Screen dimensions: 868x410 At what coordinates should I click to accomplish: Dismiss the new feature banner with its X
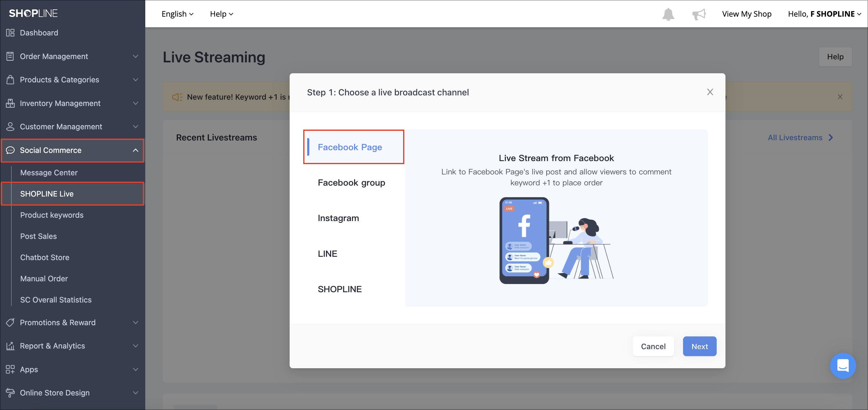click(840, 97)
